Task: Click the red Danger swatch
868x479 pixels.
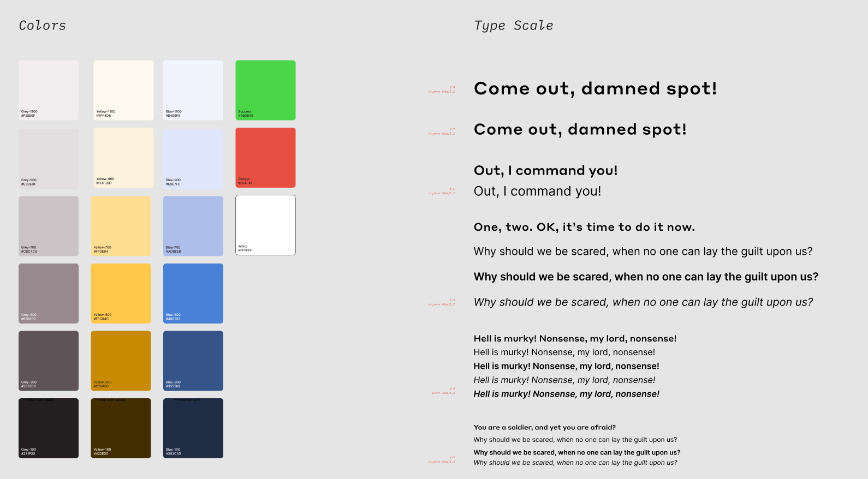Action: (x=265, y=158)
